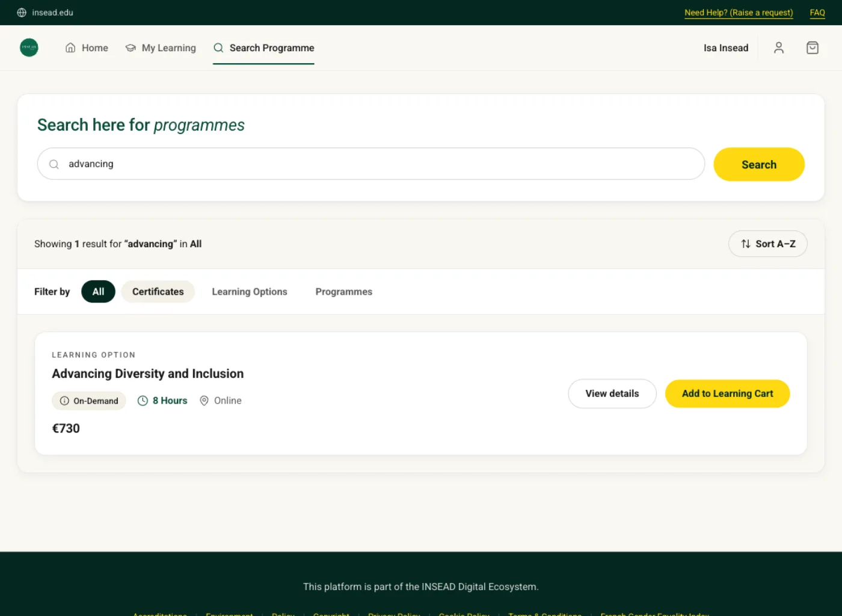Click the yellow Search button
This screenshot has width=842, height=616.
click(759, 164)
